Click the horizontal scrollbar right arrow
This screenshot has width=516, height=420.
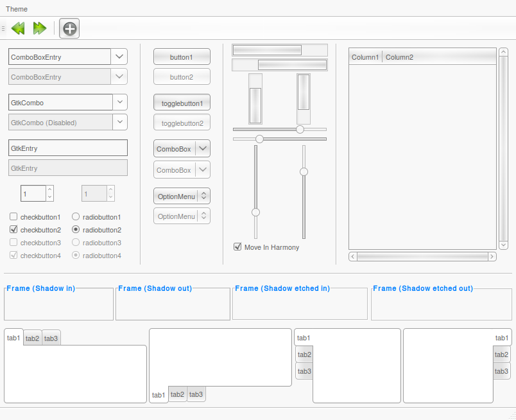(492, 256)
